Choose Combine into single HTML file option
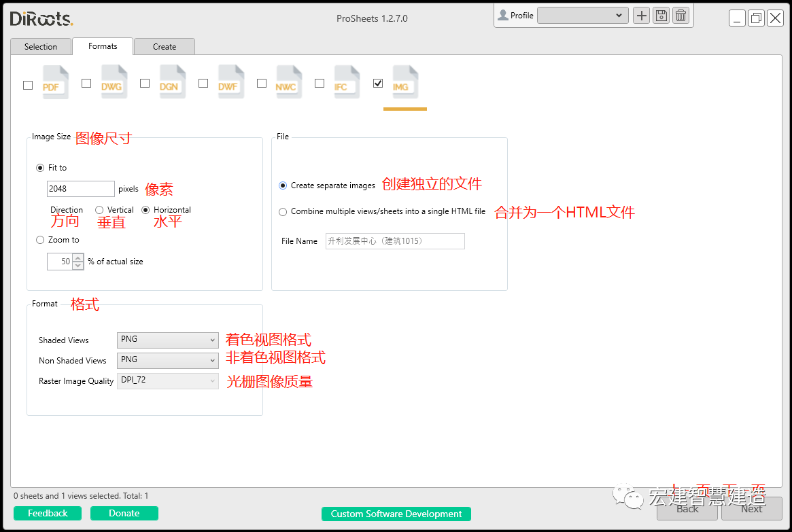Screen dimensions: 792x532 (283, 212)
